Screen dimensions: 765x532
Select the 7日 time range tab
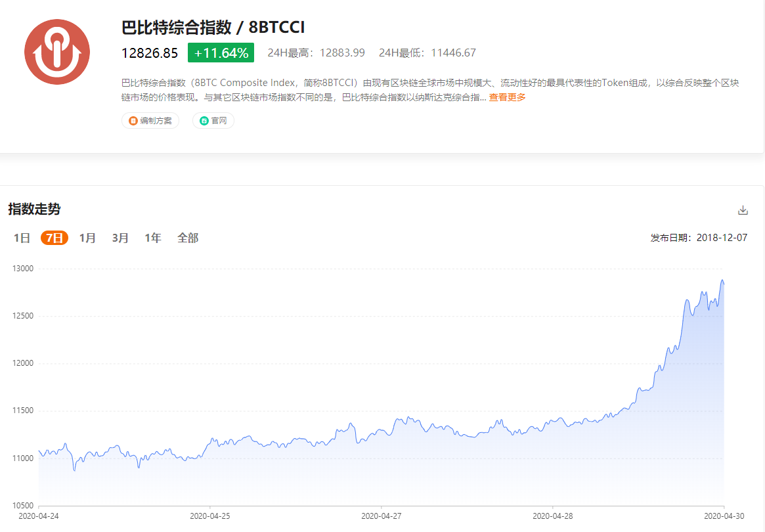[x=54, y=238]
